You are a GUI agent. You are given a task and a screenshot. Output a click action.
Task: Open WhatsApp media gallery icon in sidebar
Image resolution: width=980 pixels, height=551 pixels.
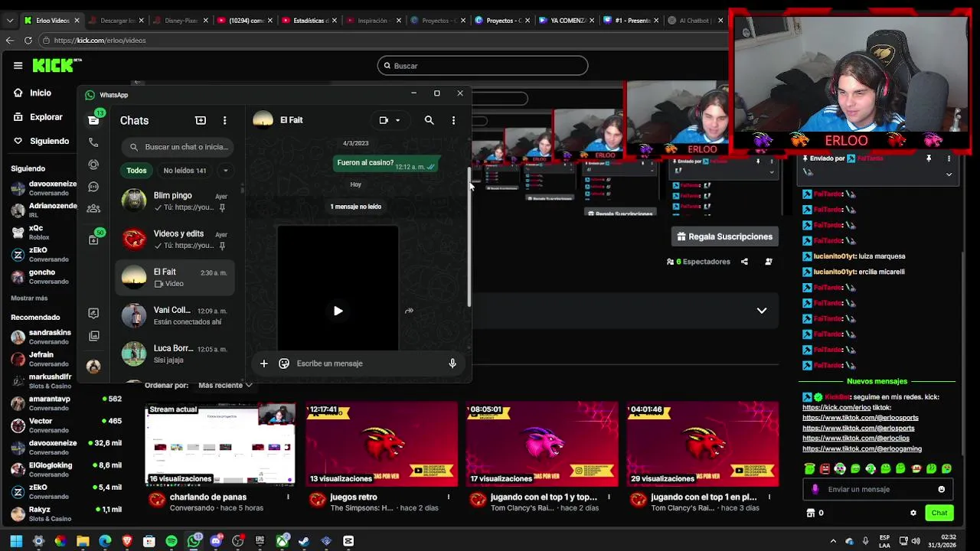coord(93,335)
